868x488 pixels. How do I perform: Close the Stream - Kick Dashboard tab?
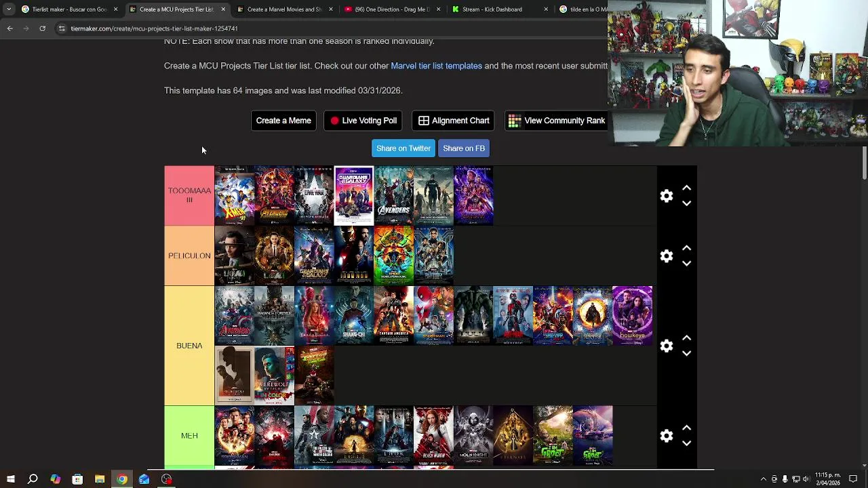tap(547, 9)
